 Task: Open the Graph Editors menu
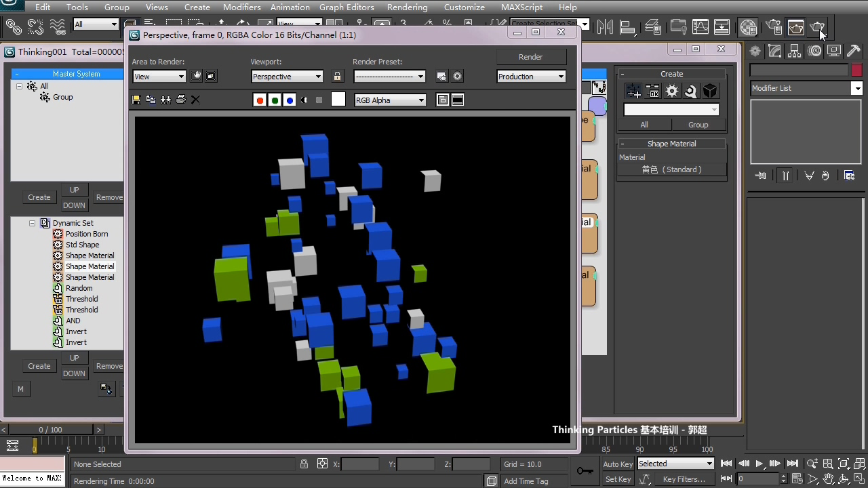pos(347,7)
